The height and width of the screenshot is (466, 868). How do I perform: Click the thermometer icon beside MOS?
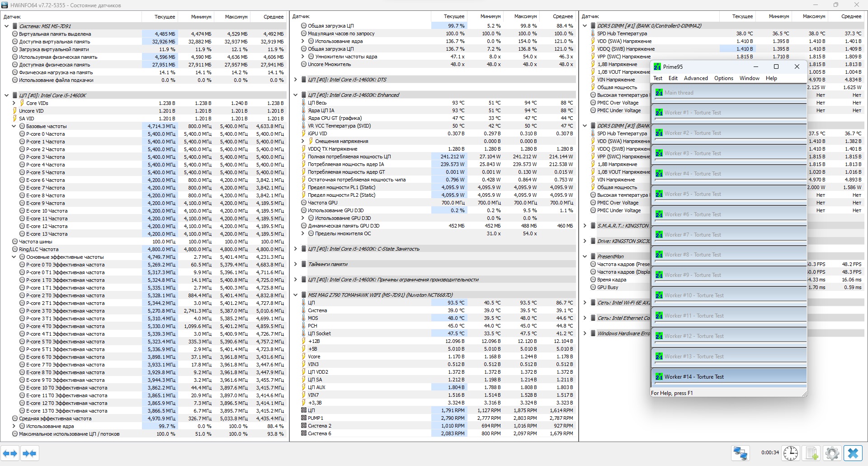click(x=304, y=318)
